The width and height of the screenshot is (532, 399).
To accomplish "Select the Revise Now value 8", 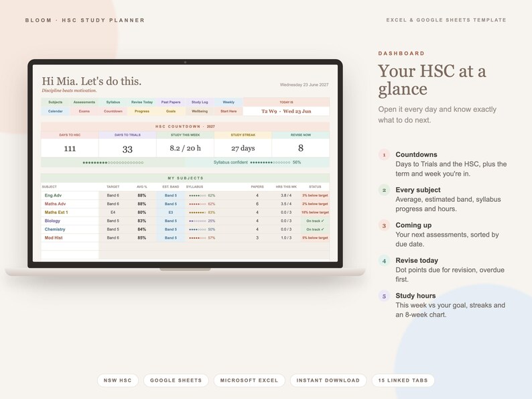I will pyautogui.click(x=301, y=148).
